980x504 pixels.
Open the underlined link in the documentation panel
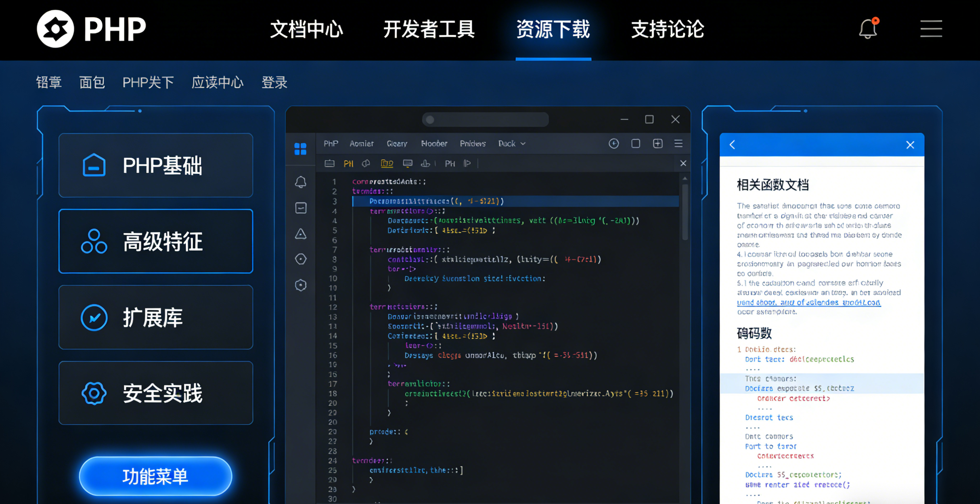pos(808,302)
